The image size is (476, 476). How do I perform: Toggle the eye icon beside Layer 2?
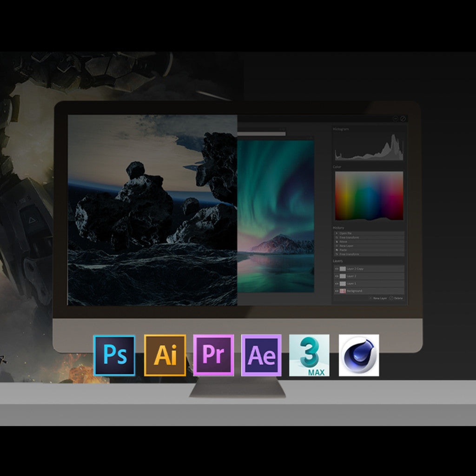coord(337,276)
